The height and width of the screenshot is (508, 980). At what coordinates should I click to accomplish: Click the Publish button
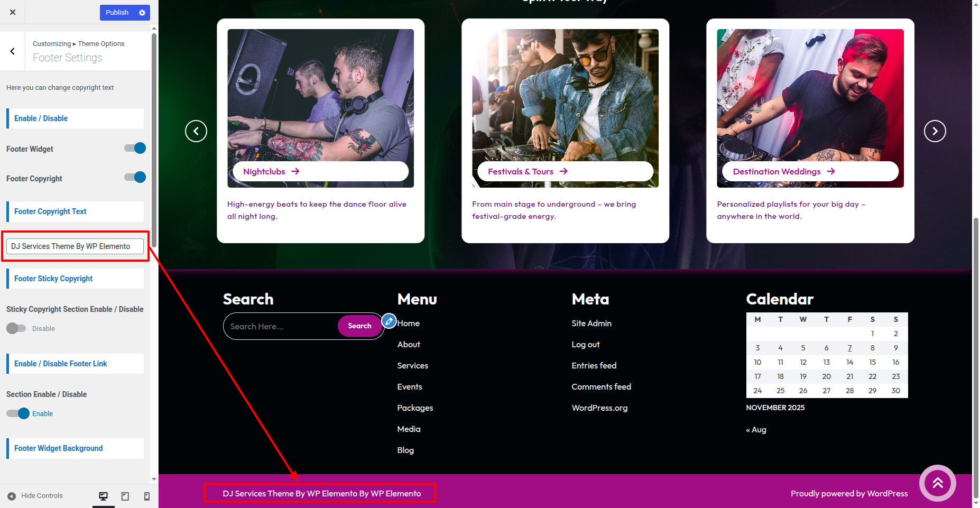point(117,13)
